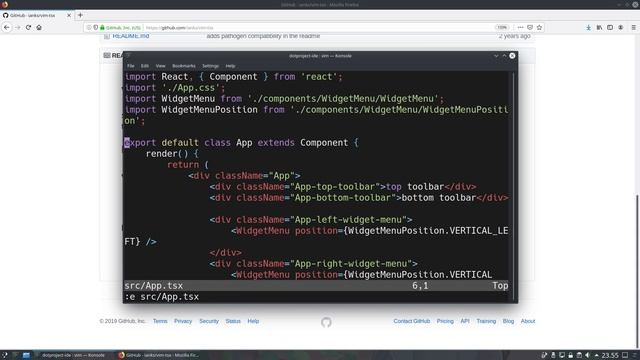
Task: Click the tracking protection shield icon
Action: 96,27
